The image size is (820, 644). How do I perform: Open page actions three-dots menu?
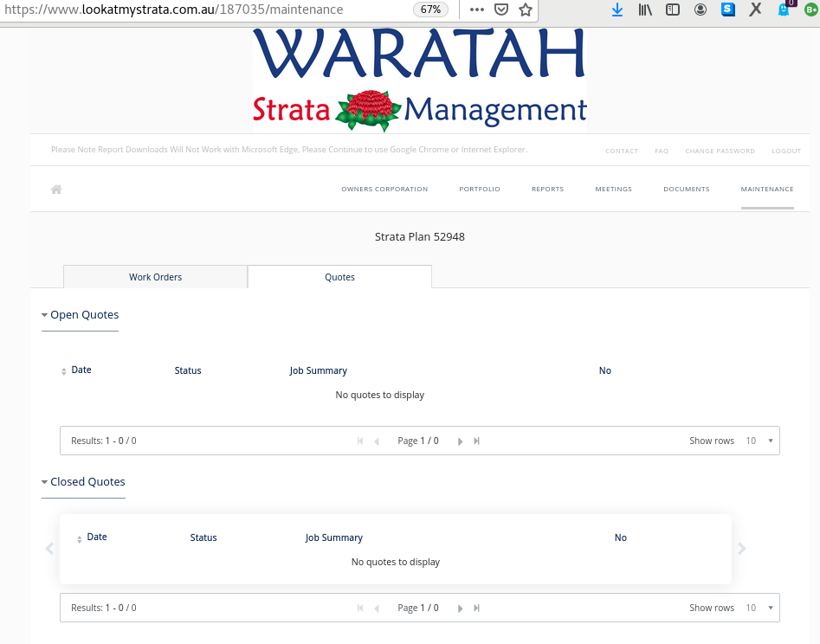[476, 10]
